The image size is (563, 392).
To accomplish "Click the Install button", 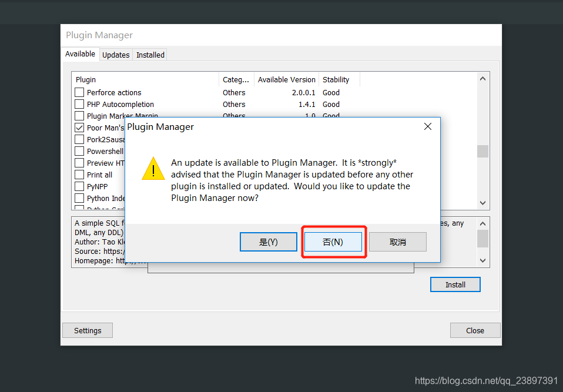I will point(455,284).
